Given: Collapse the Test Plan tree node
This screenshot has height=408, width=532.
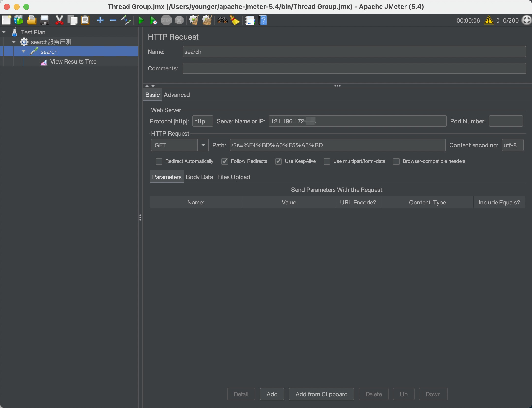Looking at the screenshot, I should tap(4, 32).
